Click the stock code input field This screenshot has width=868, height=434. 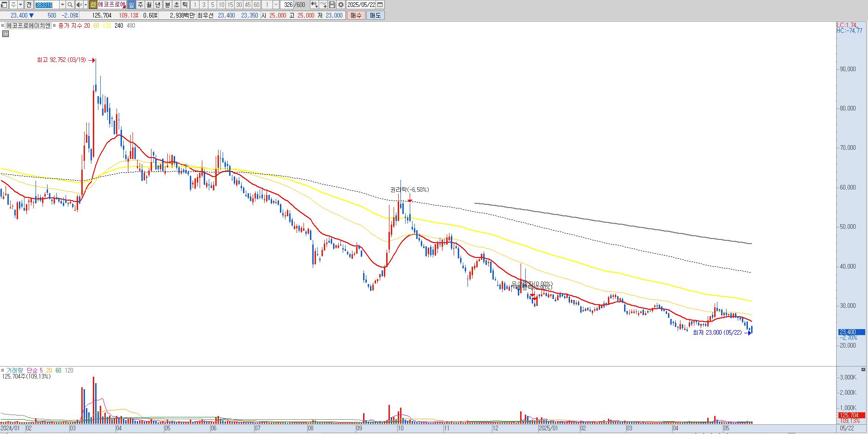click(47, 5)
